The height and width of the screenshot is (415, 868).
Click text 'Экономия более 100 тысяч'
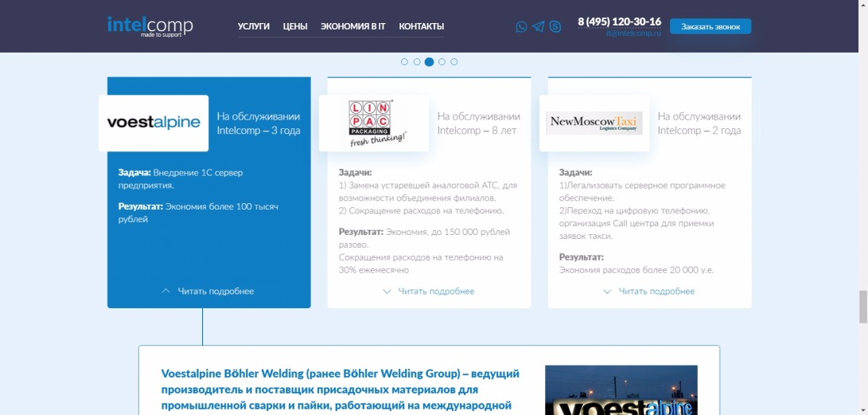point(221,206)
